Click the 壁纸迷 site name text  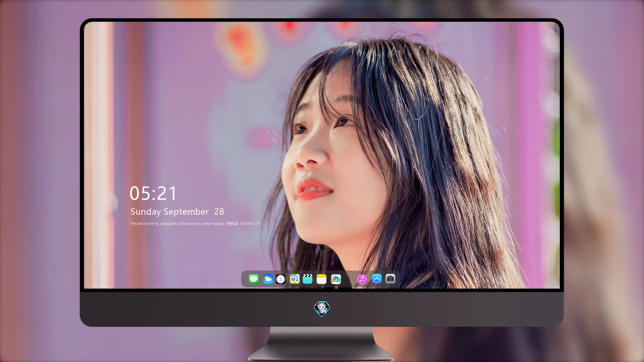[232, 223]
